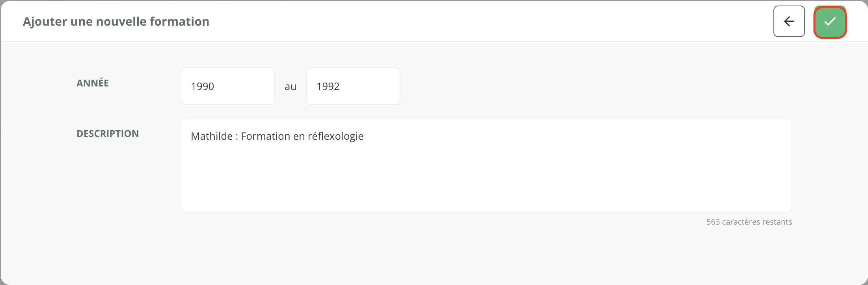Screen dimensions: 868x285
Task: Click the DESCRIPTION field label
Action: (108, 133)
